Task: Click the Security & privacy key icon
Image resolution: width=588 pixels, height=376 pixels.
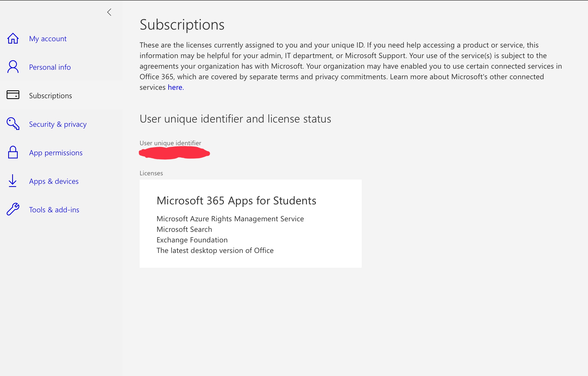Action: click(x=13, y=124)
